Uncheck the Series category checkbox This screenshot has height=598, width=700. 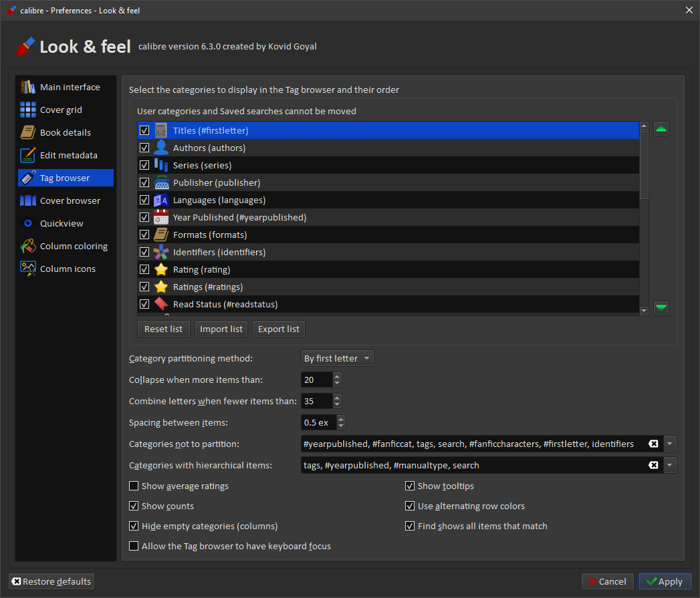(x=144, y=165)
